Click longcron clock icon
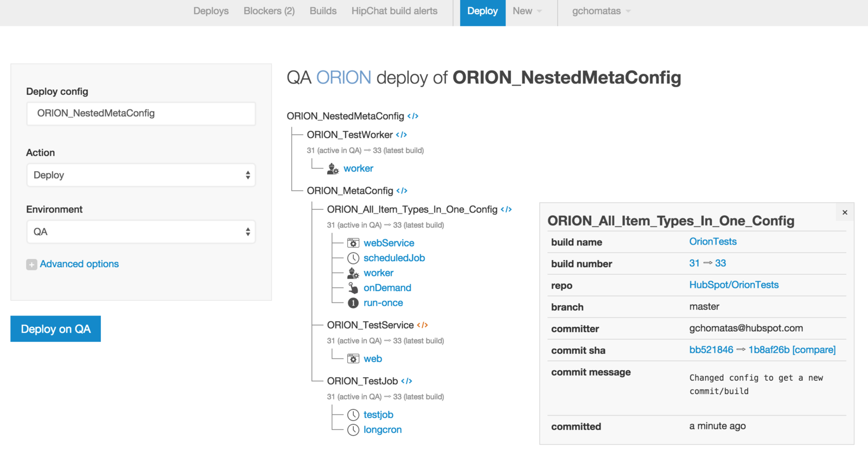Image resolution: width=868 pixels, height=465 pixels. click(353, 430)
